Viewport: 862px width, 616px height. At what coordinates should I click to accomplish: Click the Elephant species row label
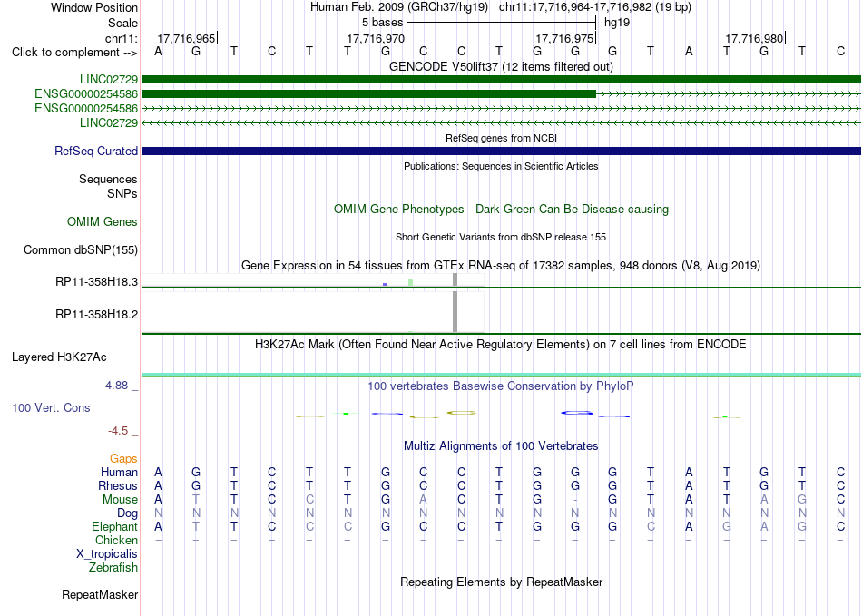click(x=115, y=526)
